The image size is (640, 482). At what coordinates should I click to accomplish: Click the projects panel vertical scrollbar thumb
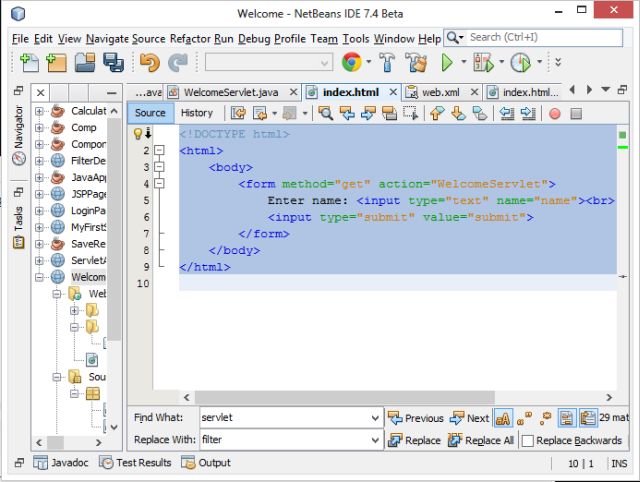(x=114, y=229)
